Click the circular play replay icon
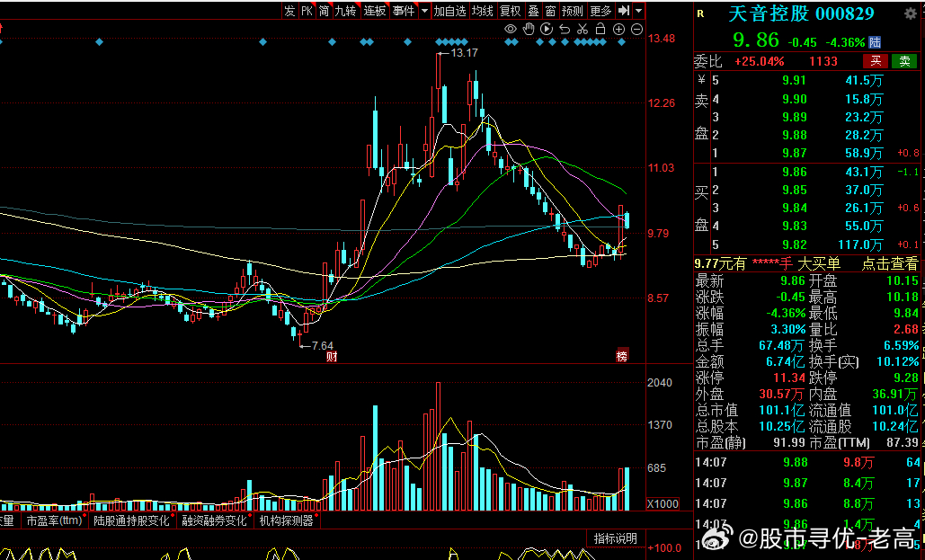 click(547, 30)
